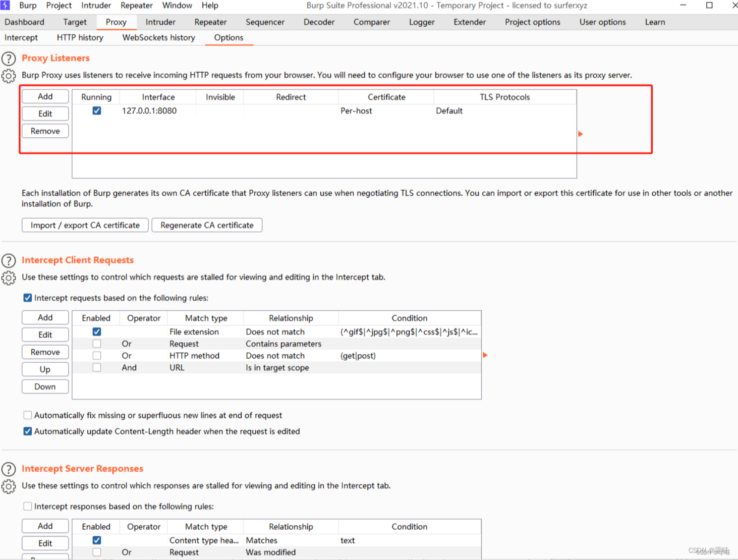Open the Learn tab
The height and width of the screenshot is (560, 738).
click(655, 22)
